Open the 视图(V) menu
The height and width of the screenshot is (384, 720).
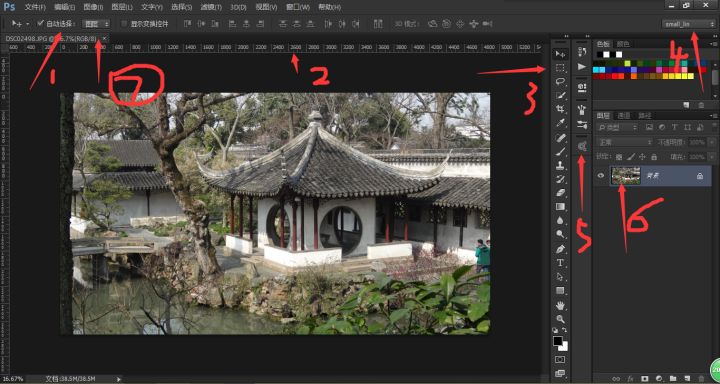click(x=266, y=7)
